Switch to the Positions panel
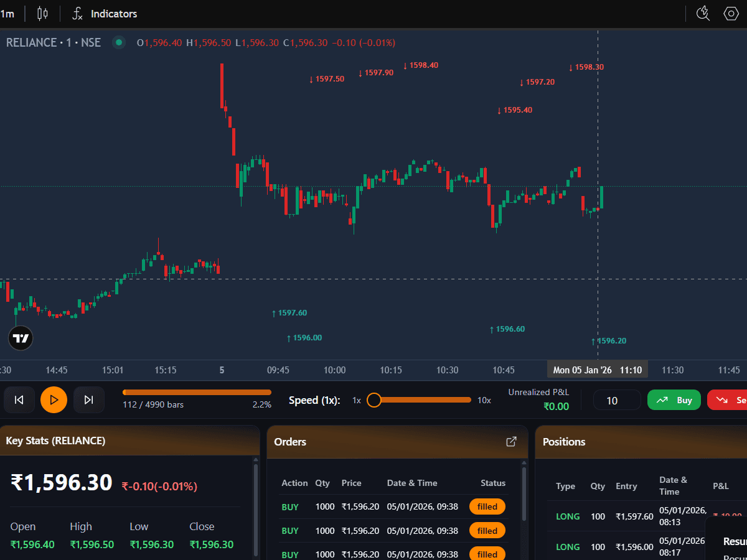 [x=564, y=442]
